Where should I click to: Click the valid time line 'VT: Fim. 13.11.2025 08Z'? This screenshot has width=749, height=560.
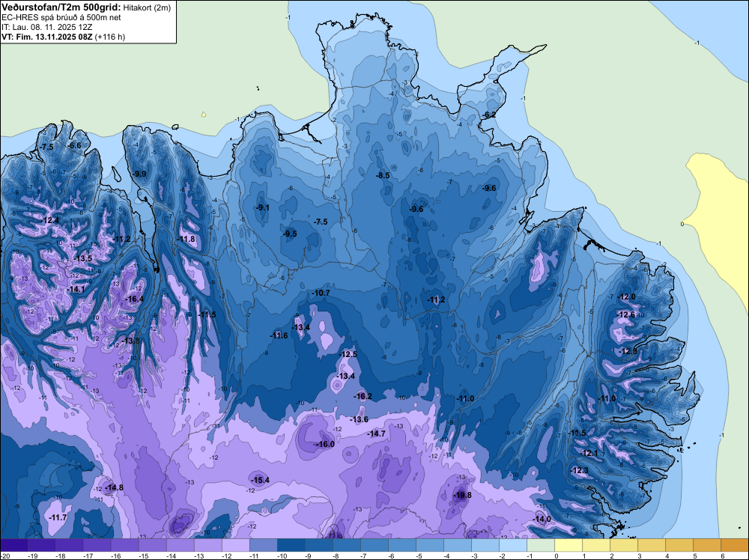(47, 37)
